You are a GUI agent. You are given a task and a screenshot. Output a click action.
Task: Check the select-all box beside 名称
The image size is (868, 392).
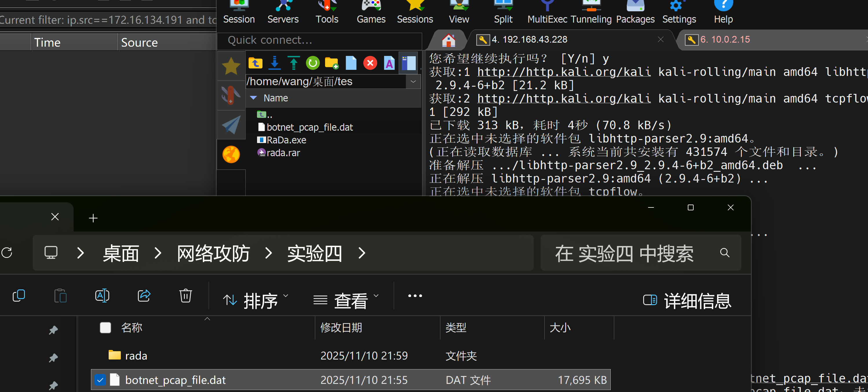tap(105, 327)
